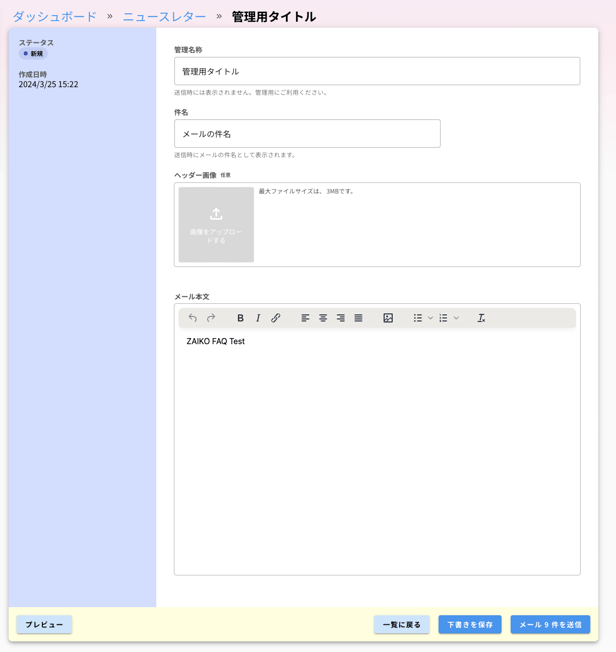Open the ダッシュボード breadcrumb link
The height and width of the screenshot is (652, 616).
coord(55,16)
